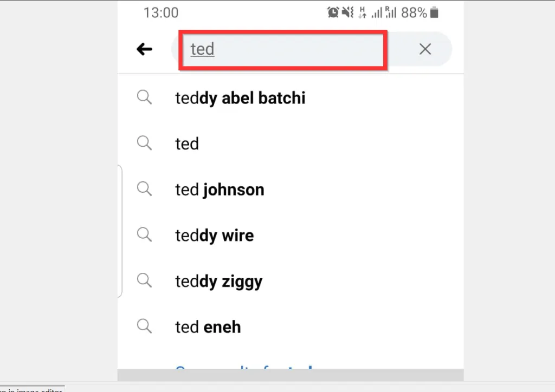Tap the magnifier beside "ted johnson"
The height and width of the screenshot is (392, 555).
[144, 189]
